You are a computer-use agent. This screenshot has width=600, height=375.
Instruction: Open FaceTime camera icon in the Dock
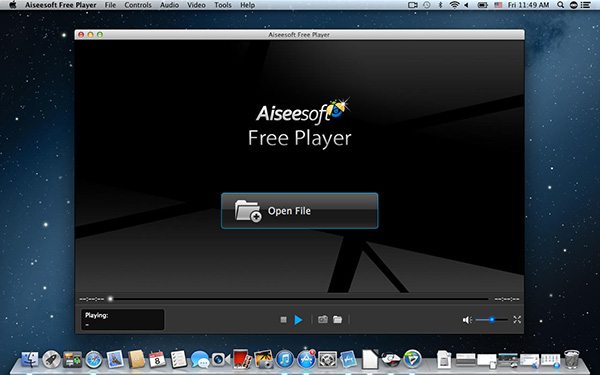(x=221, y=360)
